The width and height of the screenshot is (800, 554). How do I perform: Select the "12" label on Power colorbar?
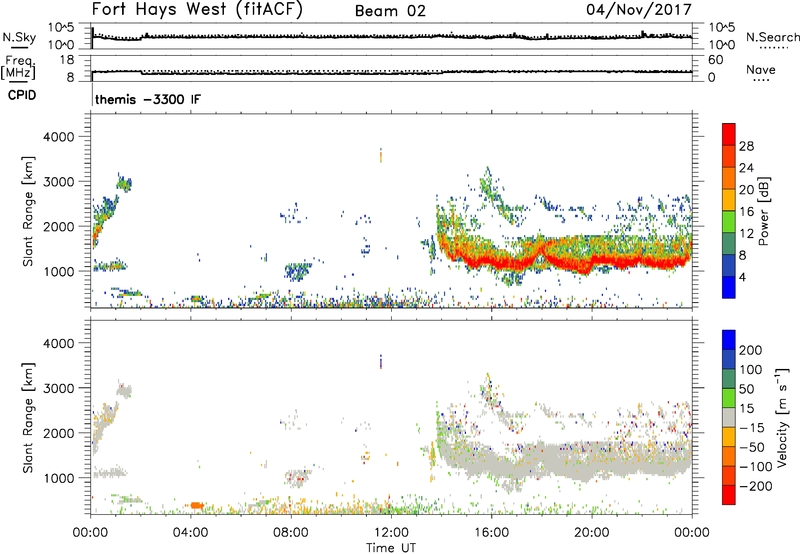746,234
